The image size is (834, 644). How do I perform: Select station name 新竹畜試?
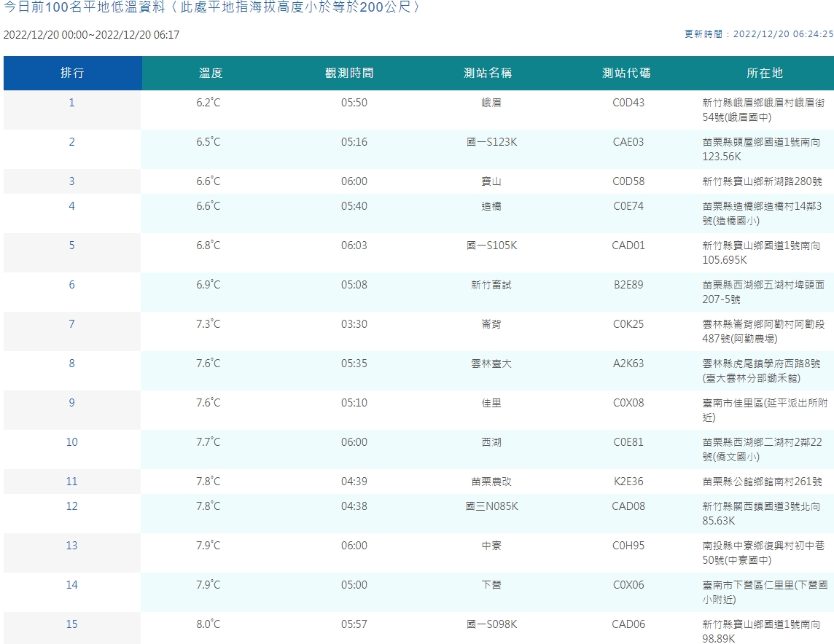pos(491,285)
